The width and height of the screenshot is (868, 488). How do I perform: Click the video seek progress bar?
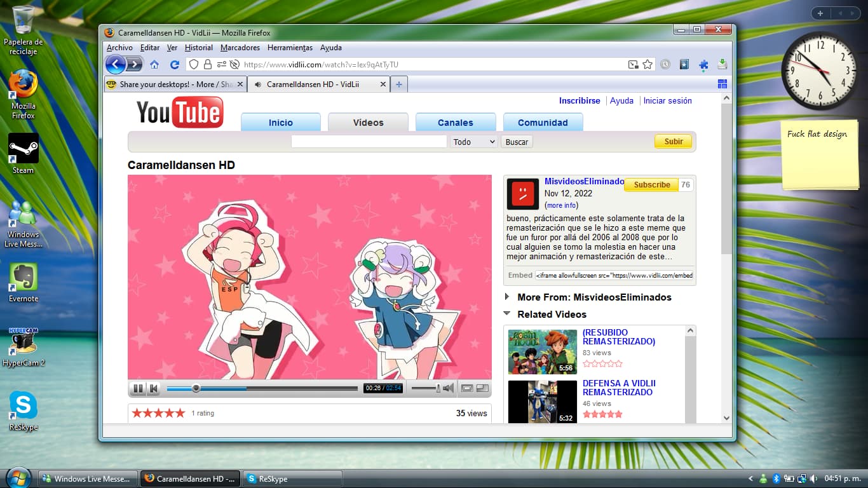(262, 388)
